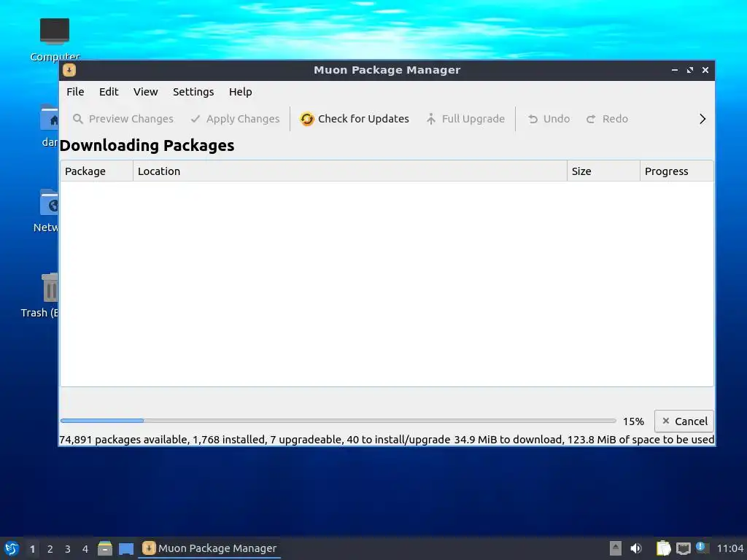The image size is (747, 560).
Task: Click the Redo toolbar button
Action: (608, 119)
